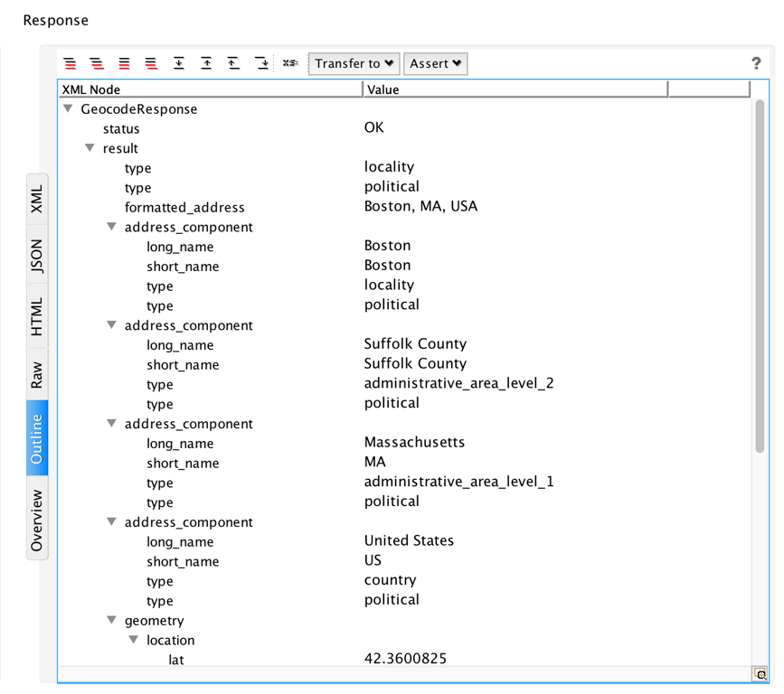Screen dimensions: 784x694
Task: Collapse the geometry node
Action: [111, 620]
